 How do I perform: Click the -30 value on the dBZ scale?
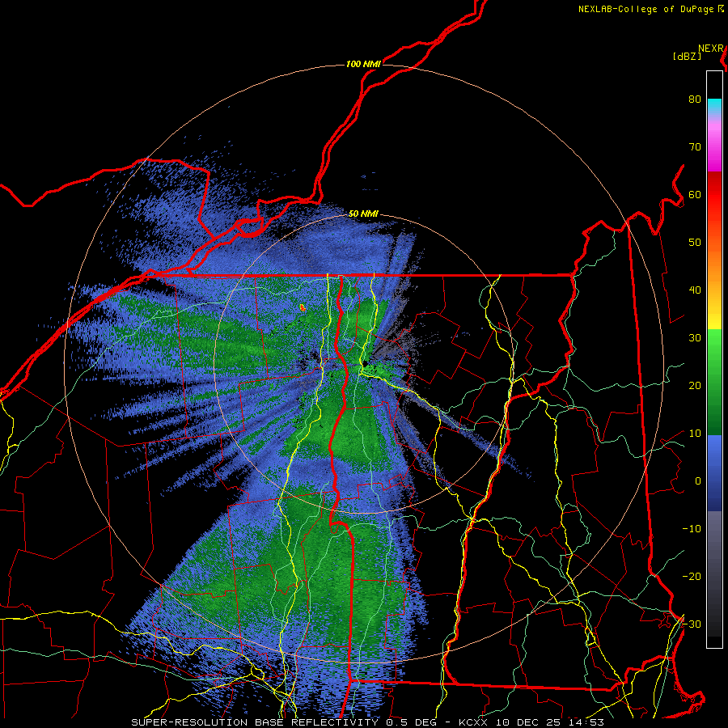coord(692,624)
